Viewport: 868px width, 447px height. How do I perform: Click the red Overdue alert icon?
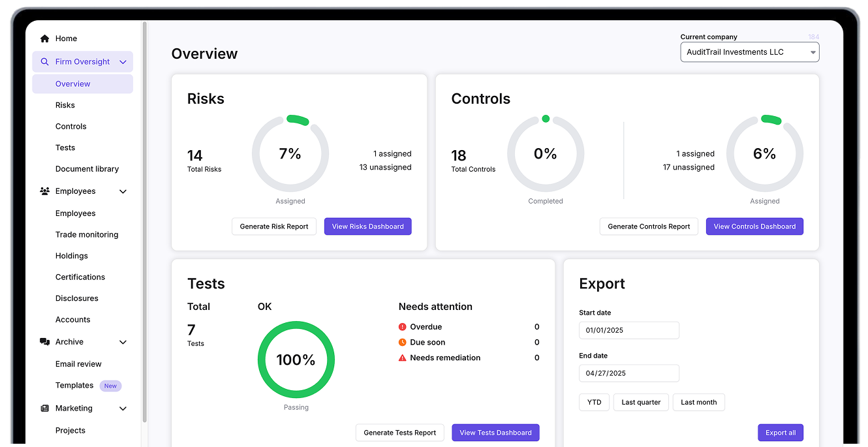pyautogui.click(x=402, y=327)
